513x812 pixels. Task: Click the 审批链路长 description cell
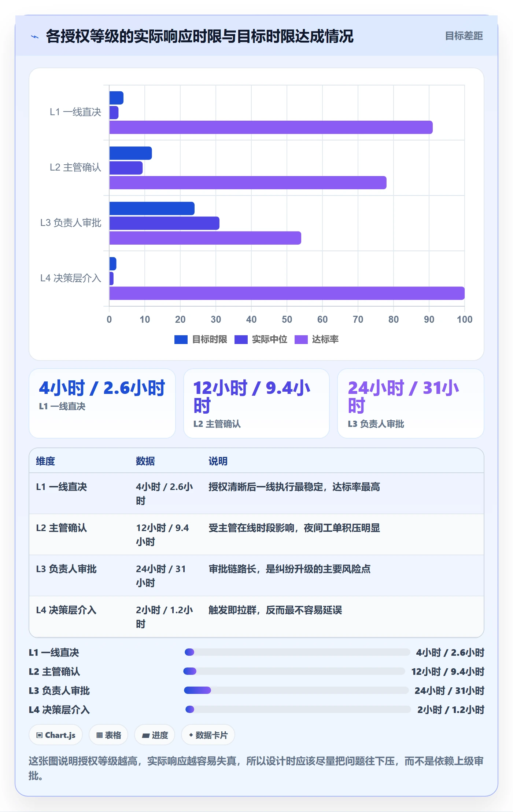point(289,569)
